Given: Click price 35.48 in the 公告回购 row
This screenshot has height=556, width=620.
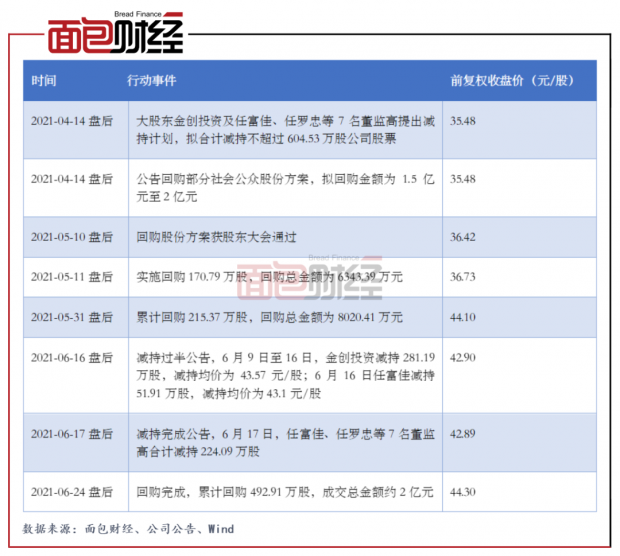Looking at the screenshot, I should [463, 179].
